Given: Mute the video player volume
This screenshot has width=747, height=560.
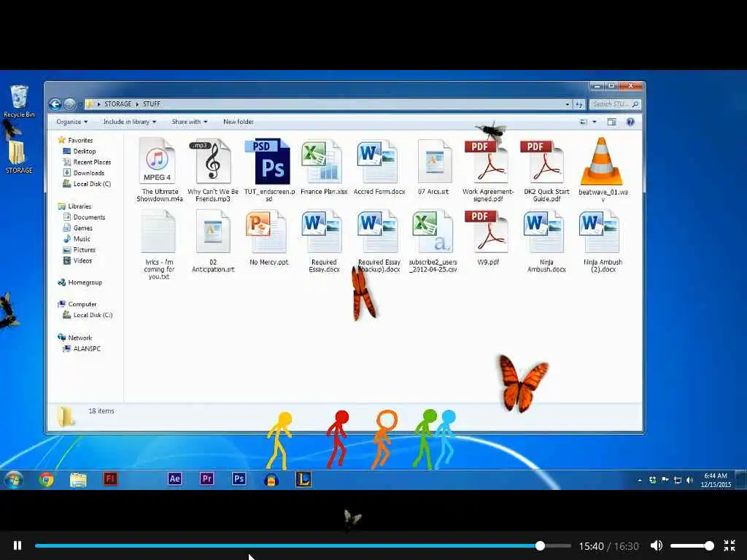Looking at the screenshot, I should (657, 545).
